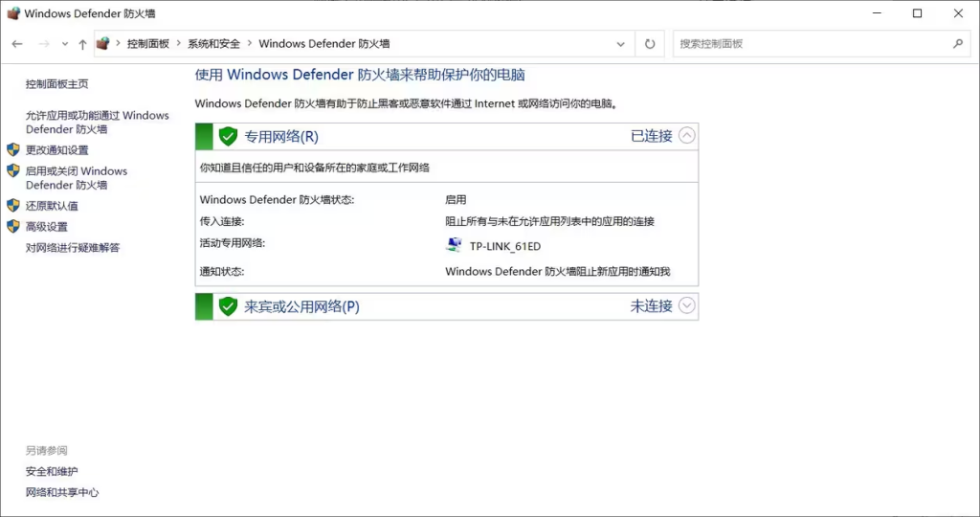Click Windows Defender 防火墙 breadcrumb item

324,44
